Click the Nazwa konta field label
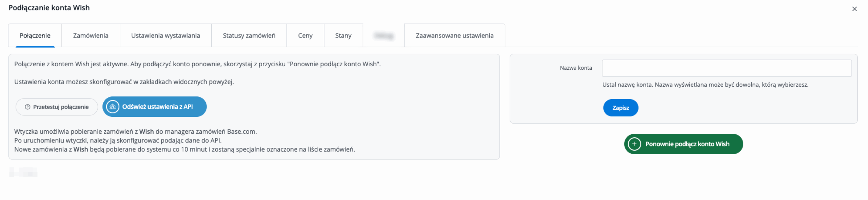Image resolution: width=868 pixels, height=200 pixels. 576,68
